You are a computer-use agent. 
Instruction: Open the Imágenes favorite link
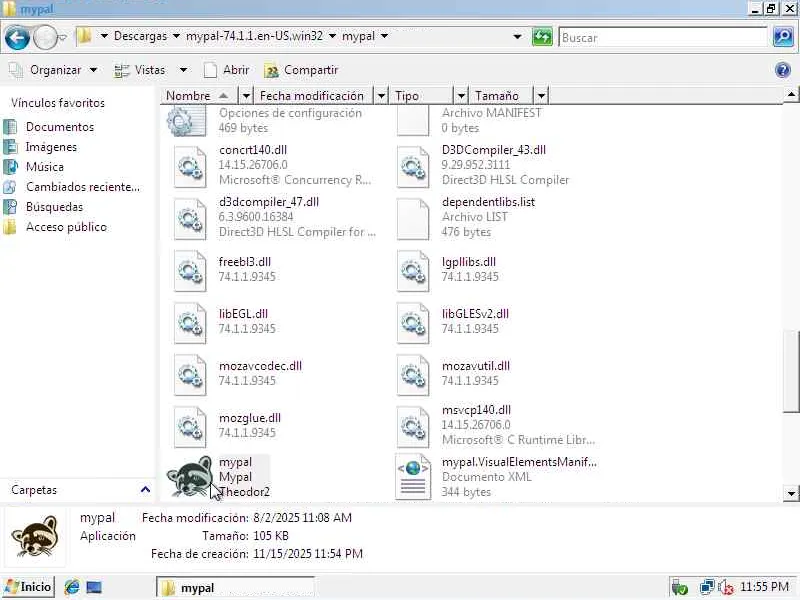coord(52,147)
